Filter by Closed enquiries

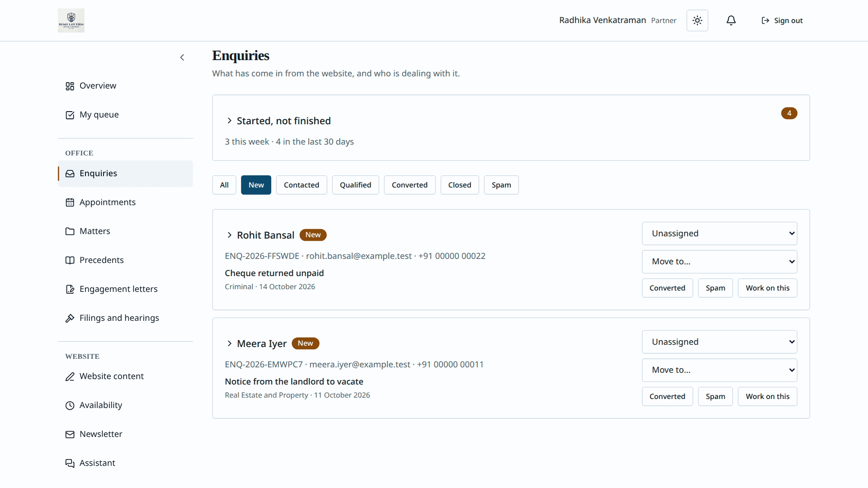tap(460, 185)
